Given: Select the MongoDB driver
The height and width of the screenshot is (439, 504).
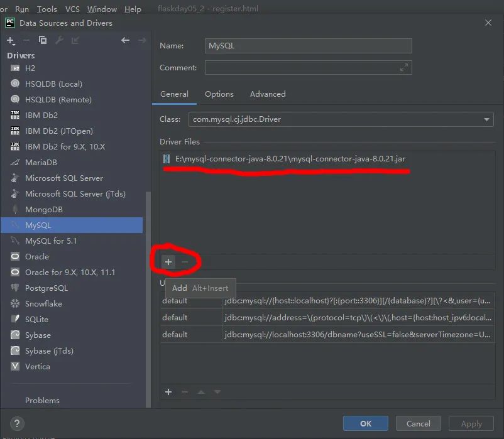Looking at the screenshot, I should [x=72, y=210].
